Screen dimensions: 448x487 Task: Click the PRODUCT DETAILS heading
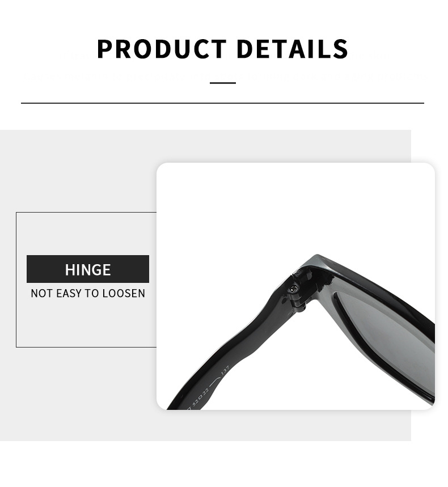click(222, 49)
